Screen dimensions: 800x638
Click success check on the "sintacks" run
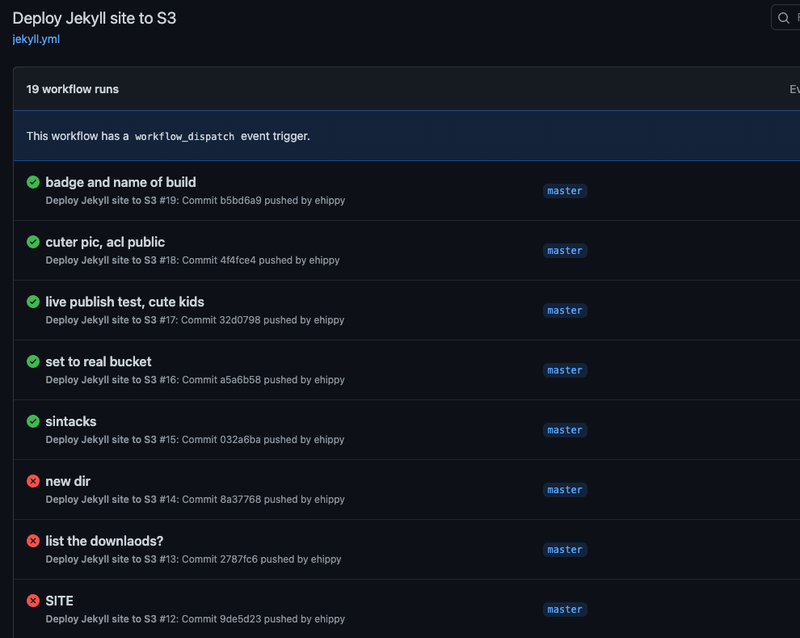click(31, 421)
